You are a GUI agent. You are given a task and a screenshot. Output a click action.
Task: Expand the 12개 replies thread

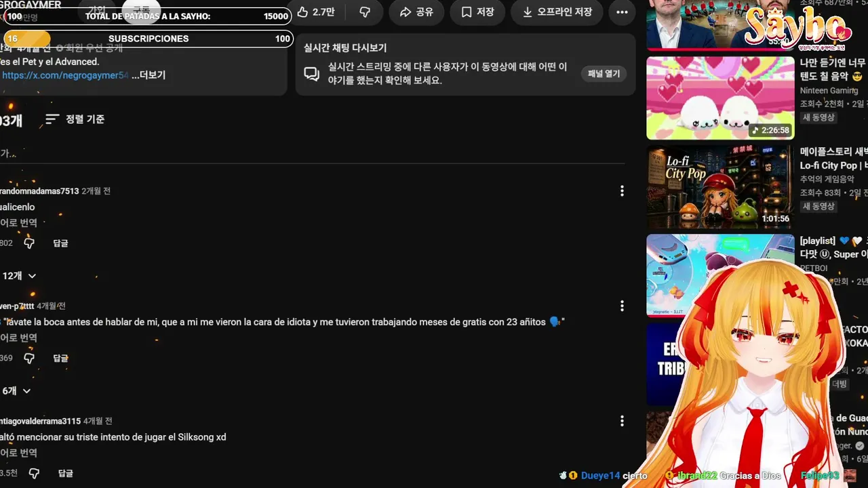point(19,276)
